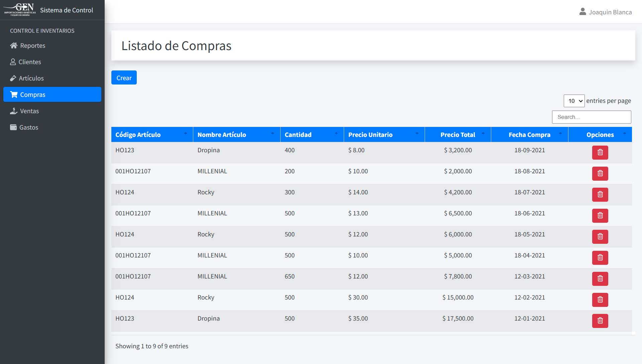Open the user profile icon beside Joaquin Blanca
The height and width of the screenshot is (364, 642).
[582, 12]
